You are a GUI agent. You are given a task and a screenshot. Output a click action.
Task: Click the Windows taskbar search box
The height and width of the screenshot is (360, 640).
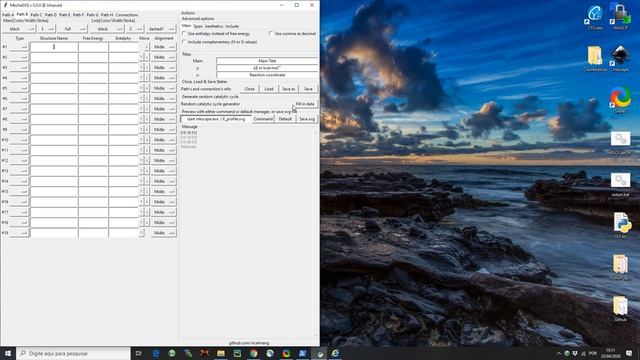tap(73, 353)
